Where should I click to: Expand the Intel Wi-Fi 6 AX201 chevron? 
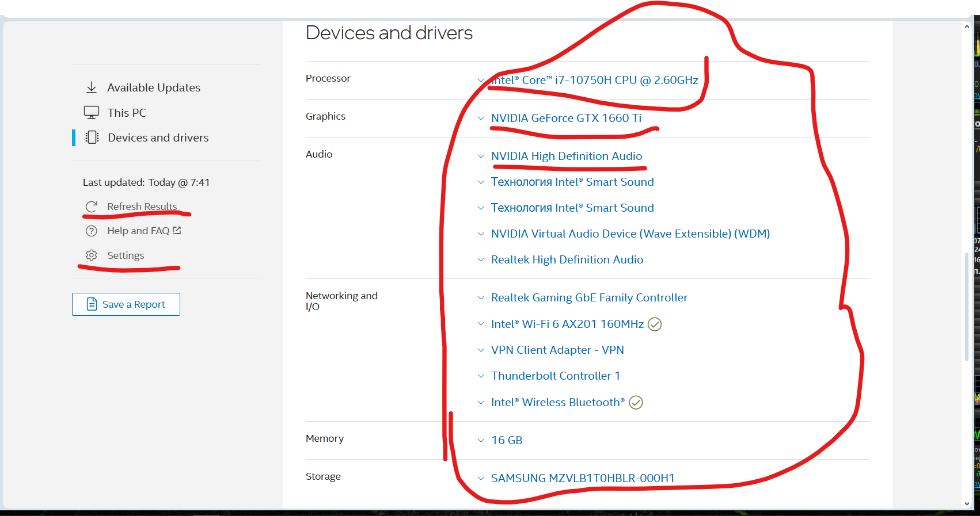(481, 324)
